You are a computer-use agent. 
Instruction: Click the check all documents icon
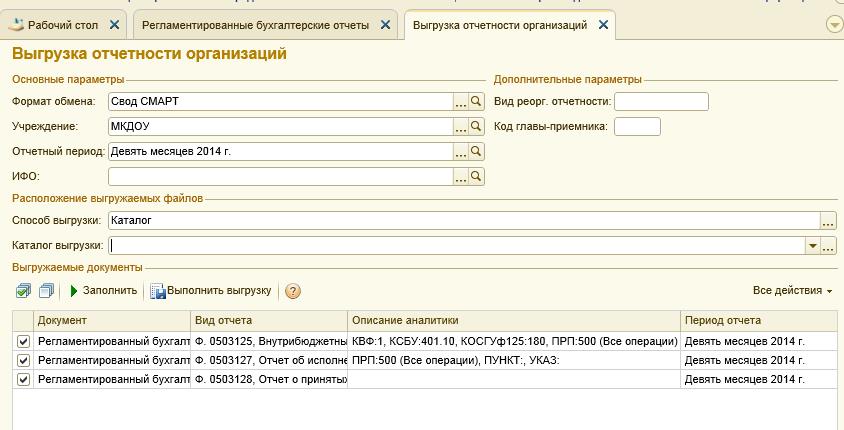click(23, 291)
